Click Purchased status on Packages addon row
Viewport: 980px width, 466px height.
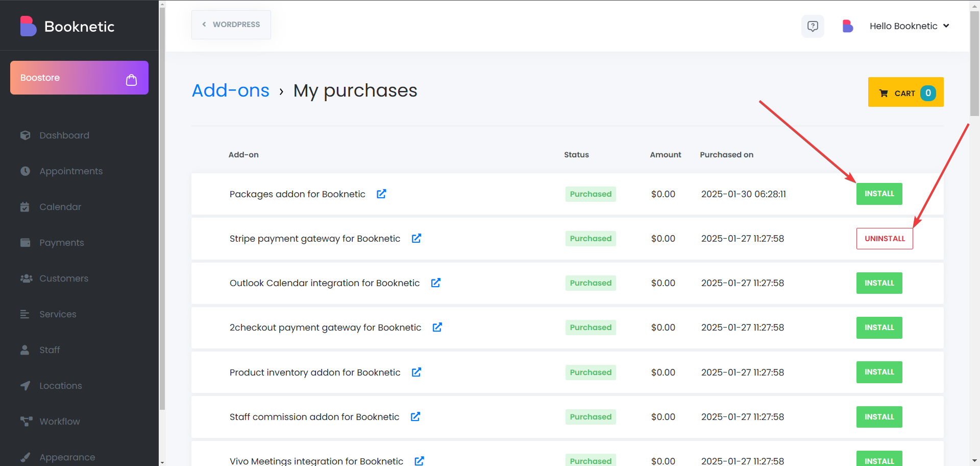click(x=591, y=194)
